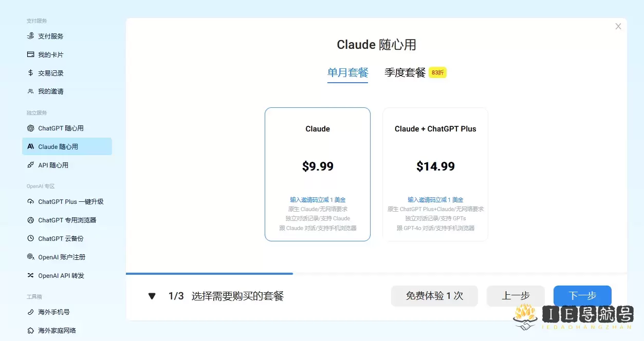Click the 支付服务 coin icon in sidebar
This screenshot has height=341, width=644.
pos(31,36)
